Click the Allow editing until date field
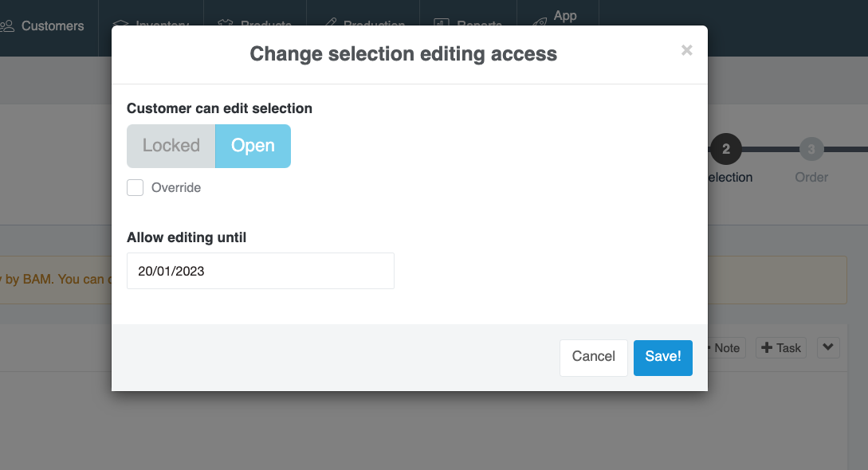 point(261,271)
